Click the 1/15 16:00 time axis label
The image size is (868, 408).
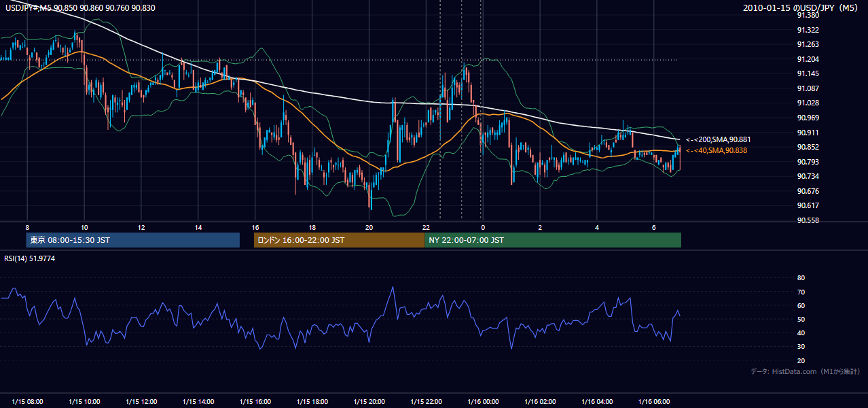255,401
